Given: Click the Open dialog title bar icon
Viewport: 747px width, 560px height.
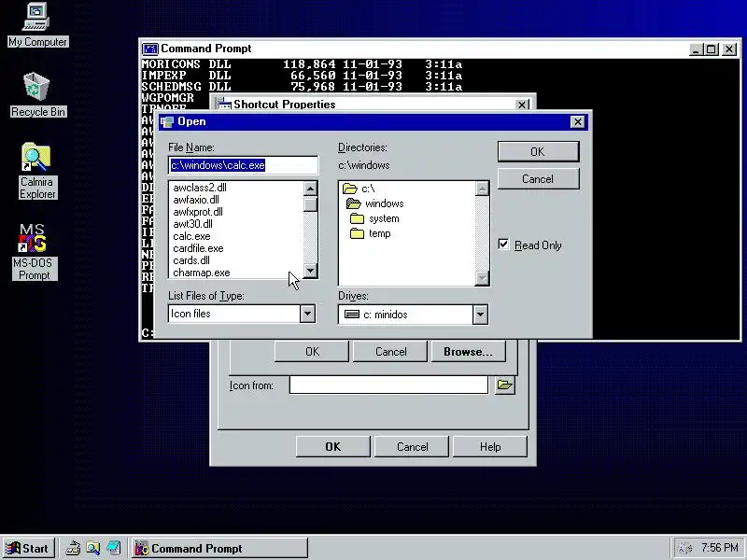Looking at the screenshot, I should pyautogui.click(x=167, y=122).
